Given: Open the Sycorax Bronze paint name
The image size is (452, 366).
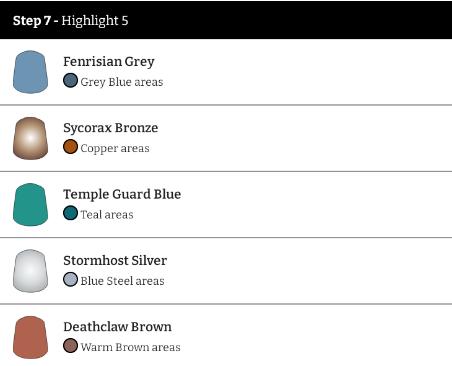Looking at the screenshot, I should coord(111,128).
